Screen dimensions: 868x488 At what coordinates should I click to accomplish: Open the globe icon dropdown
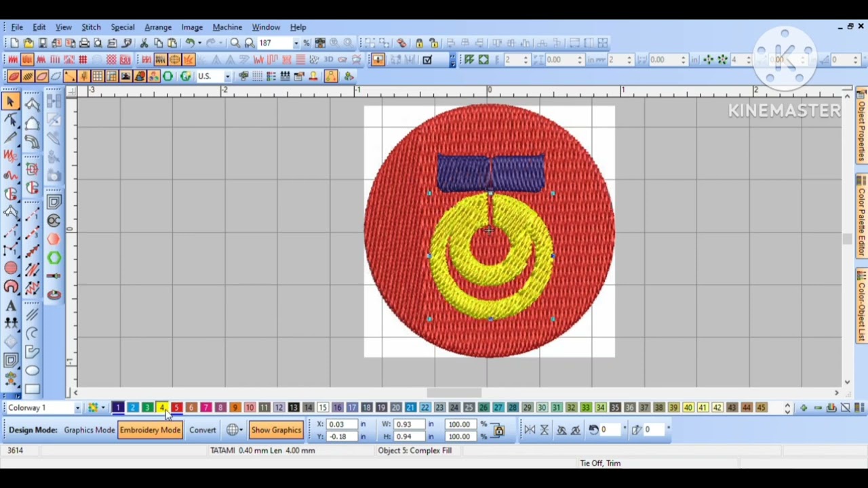pyautogui.click(x=235, y=430)
